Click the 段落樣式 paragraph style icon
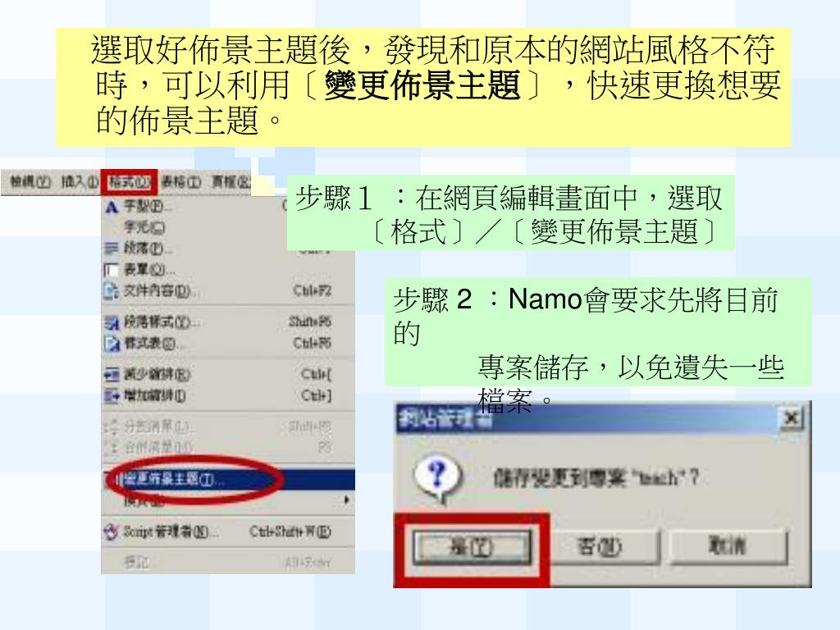This screenshot has width=840, height=630. tap(111, 322)
